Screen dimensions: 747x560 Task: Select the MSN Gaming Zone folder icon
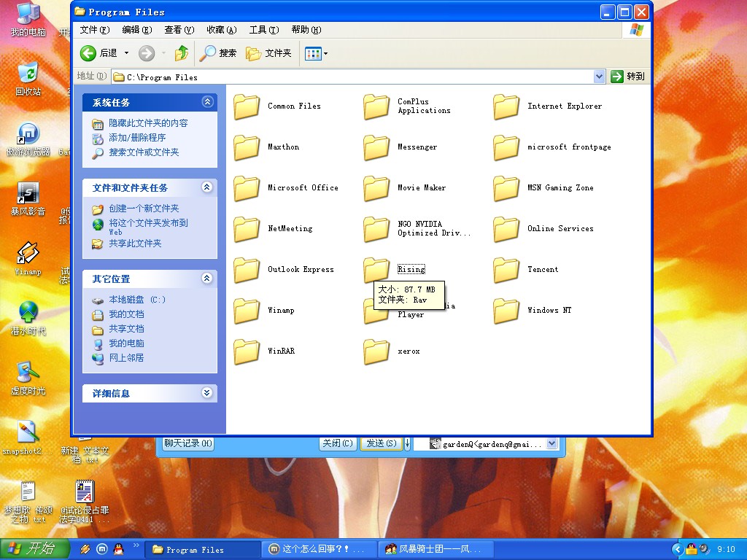click(x=506, y=188)
